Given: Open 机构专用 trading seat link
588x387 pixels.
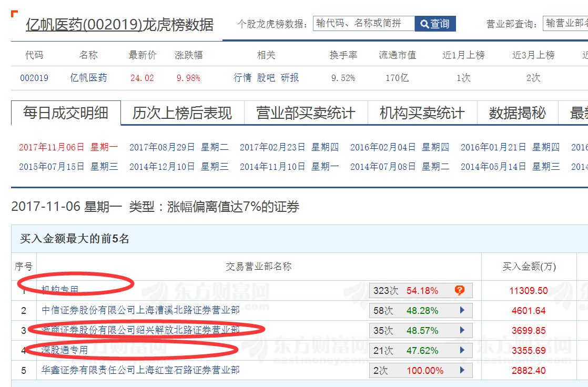Looking at the screenshot, I should (x=60, y=290).
